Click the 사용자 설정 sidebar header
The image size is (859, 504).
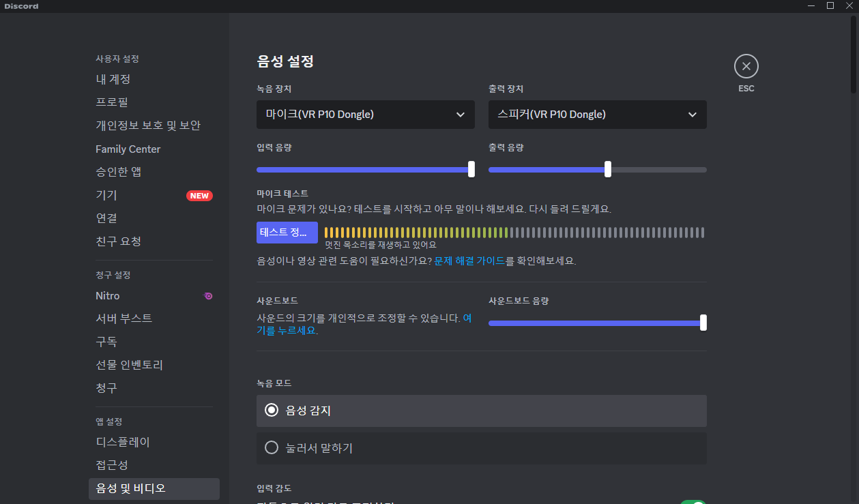[117, 59]
